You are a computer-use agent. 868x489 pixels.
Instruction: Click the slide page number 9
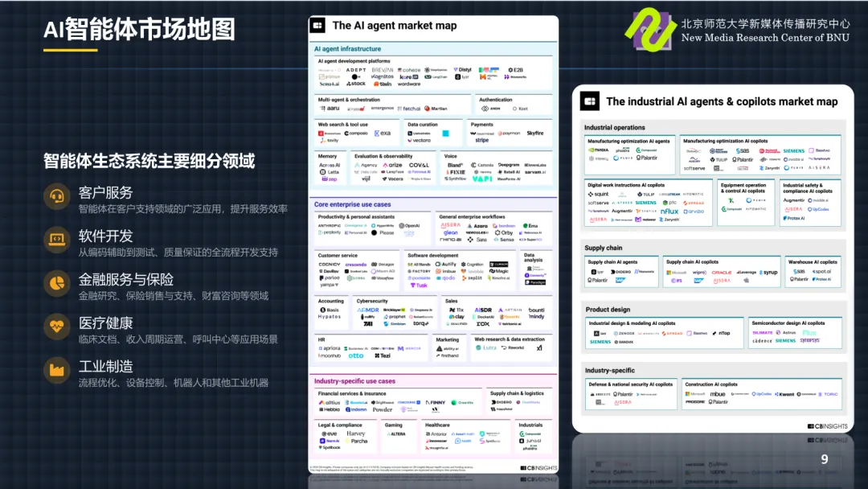click(825, 459)
